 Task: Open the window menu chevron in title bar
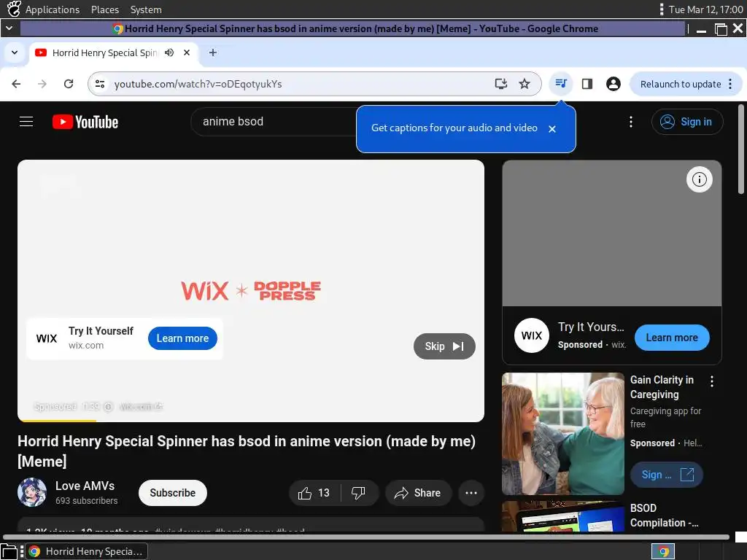(9, 28)
